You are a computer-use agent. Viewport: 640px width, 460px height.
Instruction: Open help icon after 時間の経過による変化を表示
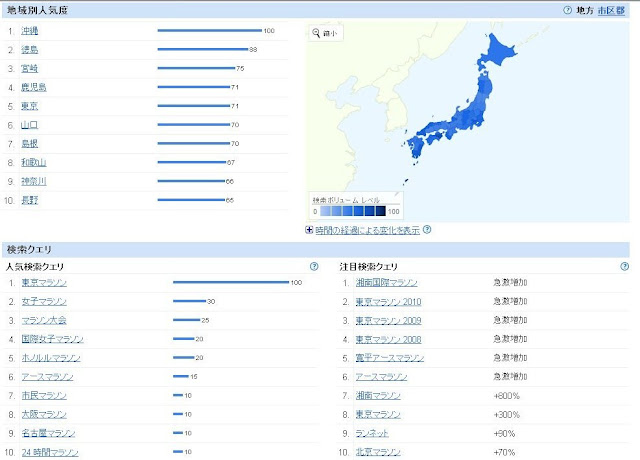[x=427, y=229]
